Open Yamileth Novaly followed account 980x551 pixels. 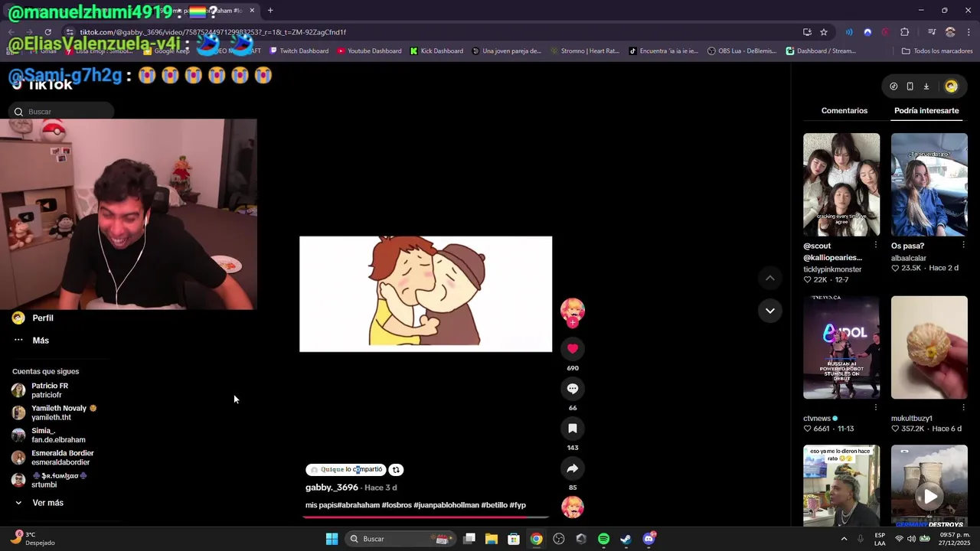pos(54,412)
